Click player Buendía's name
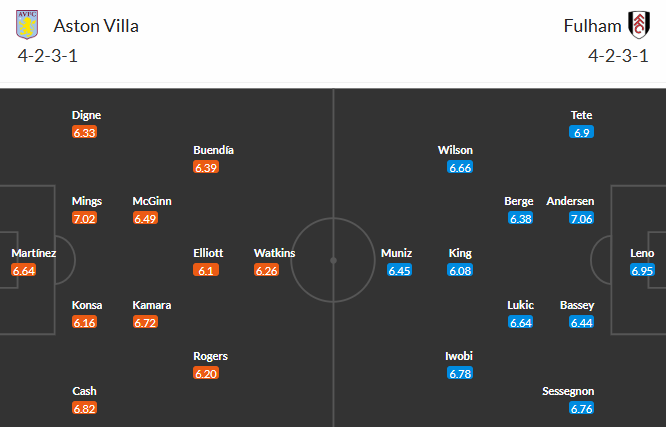 tap(213, 150)
